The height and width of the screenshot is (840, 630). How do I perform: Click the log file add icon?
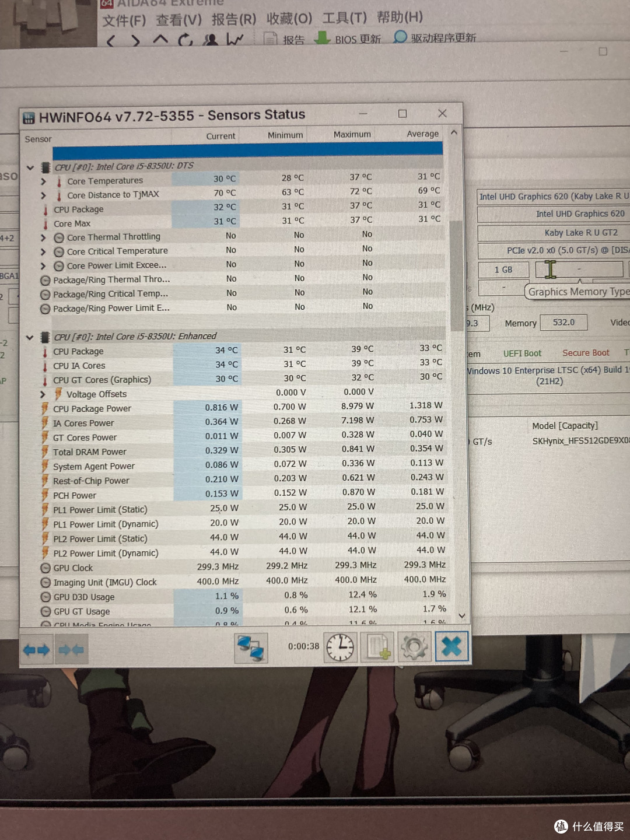377,647
